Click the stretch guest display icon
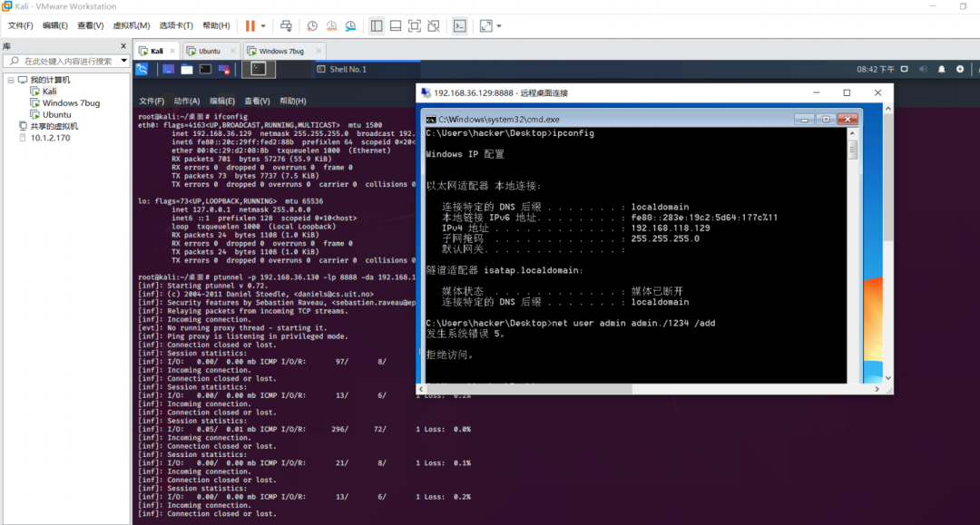980x525 pixels. point(485,25)
